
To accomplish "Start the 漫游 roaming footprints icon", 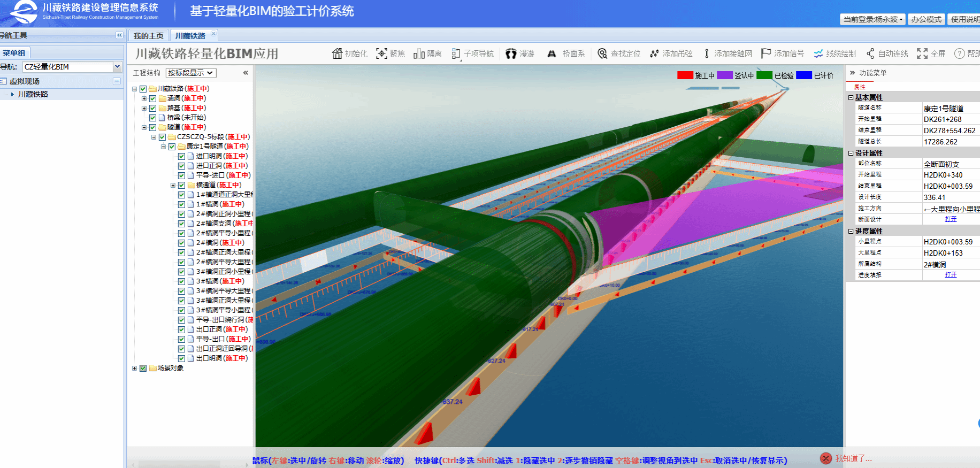I will (511, 53).
